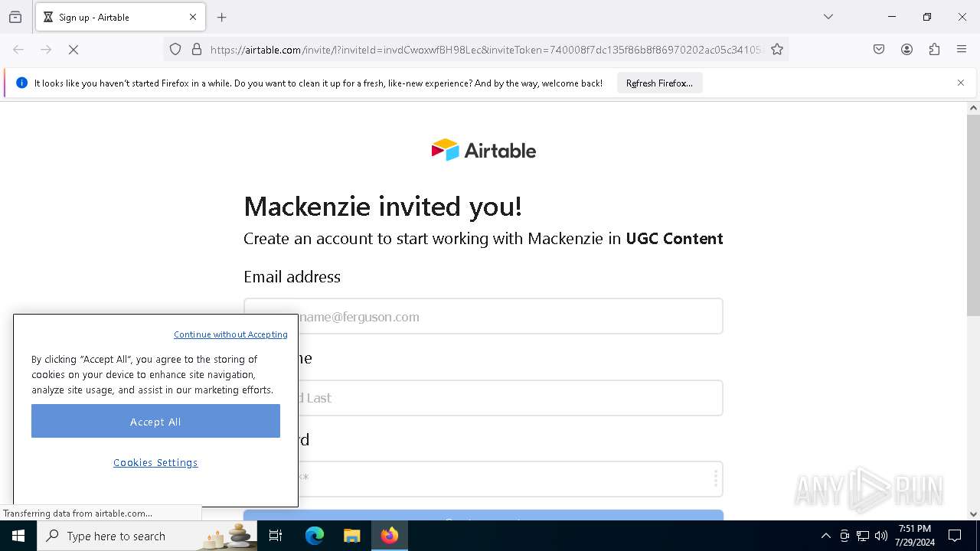Open Firefox View recent browsing icon
The width and height of the screenshot is (980, 551).
point(15,17)
